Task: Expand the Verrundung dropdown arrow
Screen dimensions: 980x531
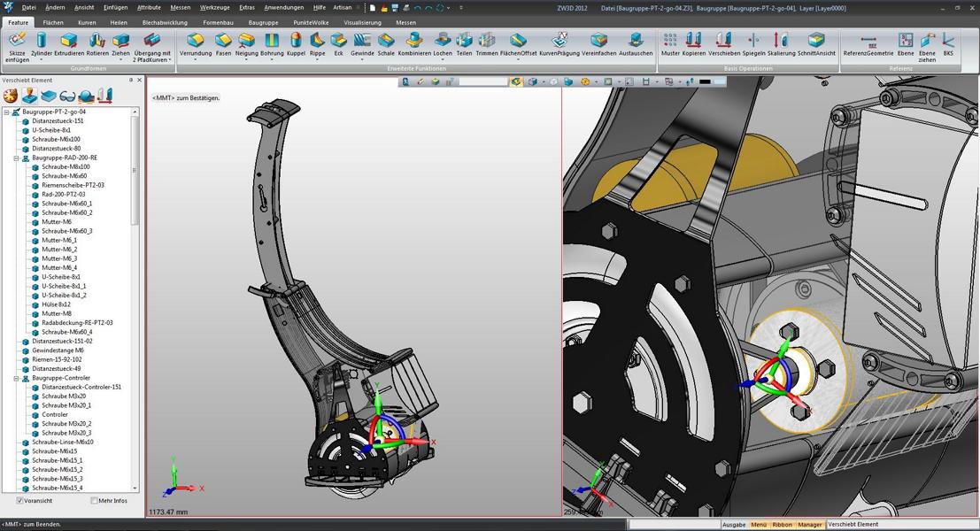Action: (x=196, y=60)
